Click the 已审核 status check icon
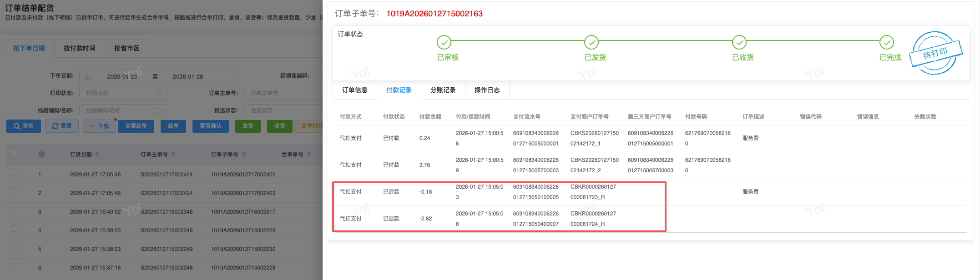Viewport: 980px width, 280px height. (444, 42)
